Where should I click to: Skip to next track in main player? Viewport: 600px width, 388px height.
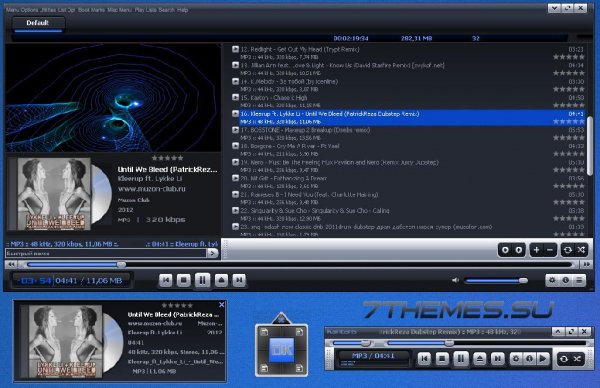click(x=239, y=280)
